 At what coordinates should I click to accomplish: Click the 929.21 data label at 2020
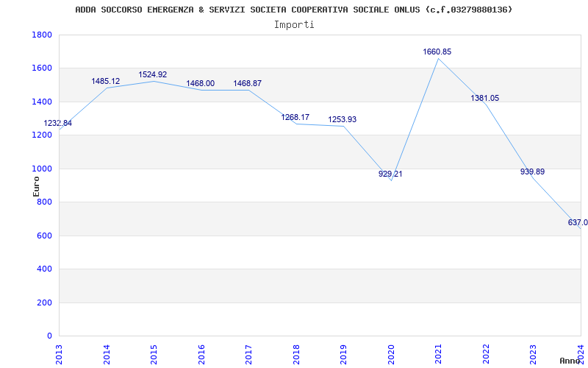point(390,174)
